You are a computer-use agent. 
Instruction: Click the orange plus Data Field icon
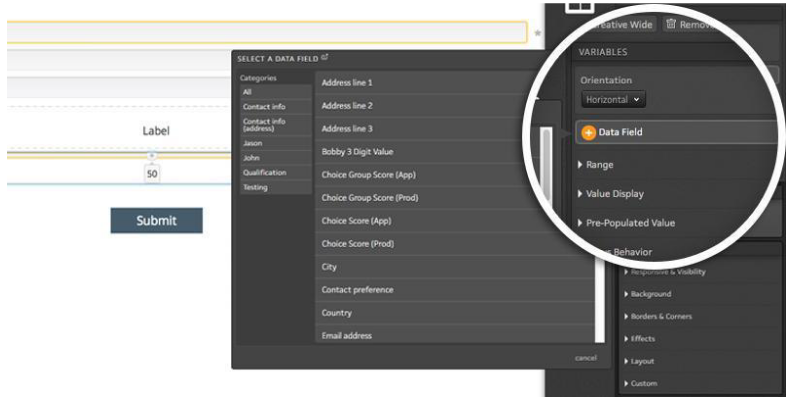(589, 132)
